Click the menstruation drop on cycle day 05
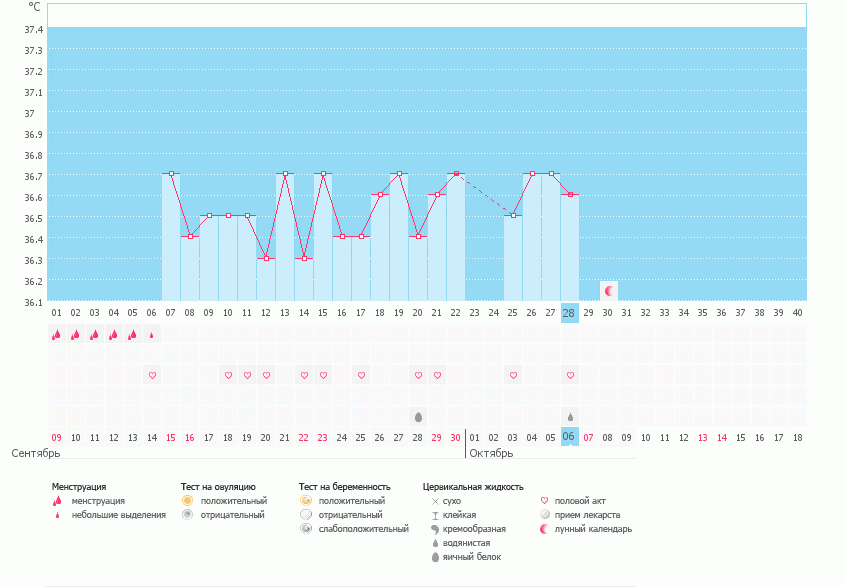The image size is (845, 587). (x=133, y=335)
